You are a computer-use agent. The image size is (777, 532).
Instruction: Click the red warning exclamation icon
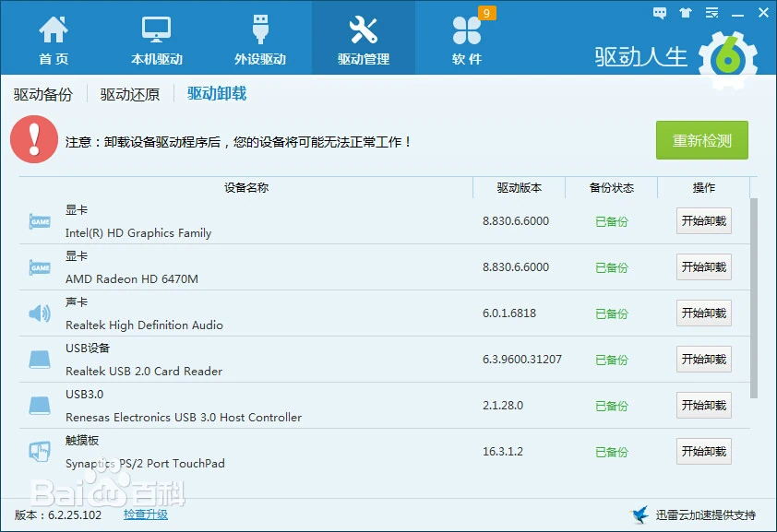34,140
